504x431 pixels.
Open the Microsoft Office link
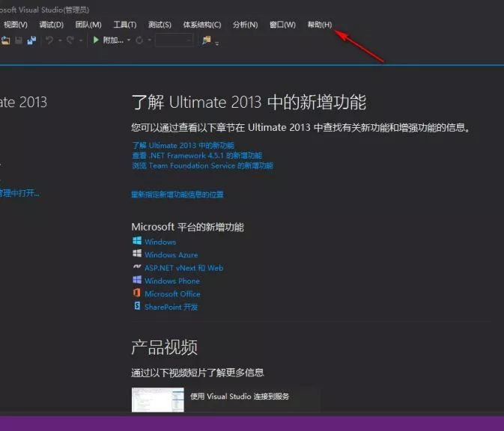tap(172, 294)
